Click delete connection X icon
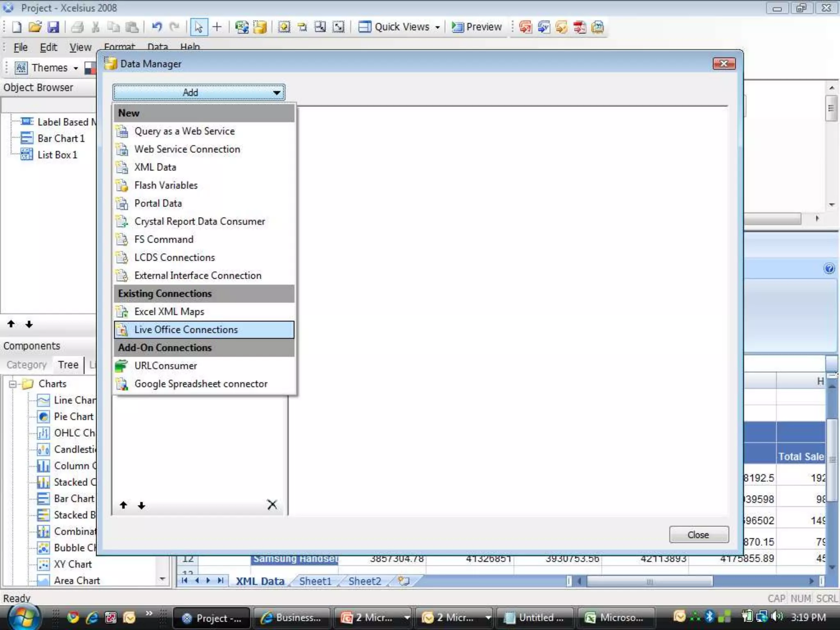 click(272, 504)
